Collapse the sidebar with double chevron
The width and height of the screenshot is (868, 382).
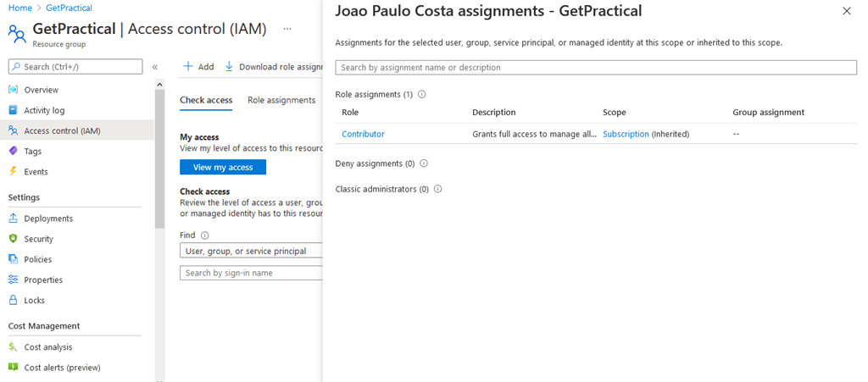click(x=155, y=67)
